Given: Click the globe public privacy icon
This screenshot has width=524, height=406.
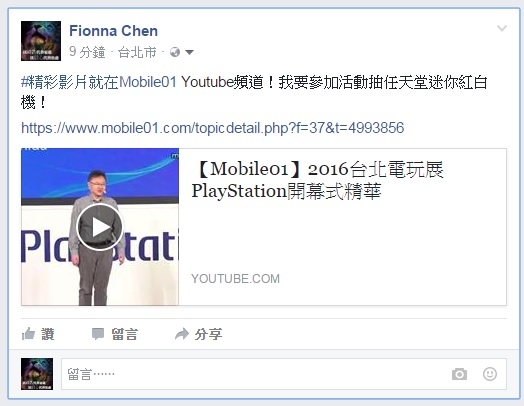Looking at the screenshot, I should tap(175, 52).
